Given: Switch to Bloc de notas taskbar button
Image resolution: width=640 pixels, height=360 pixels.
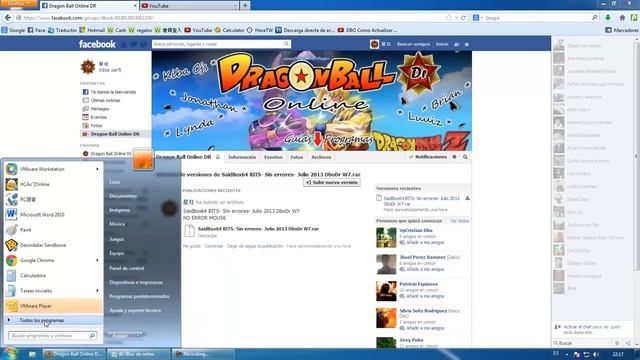Looking at the screenshot, I should [138, 354].
